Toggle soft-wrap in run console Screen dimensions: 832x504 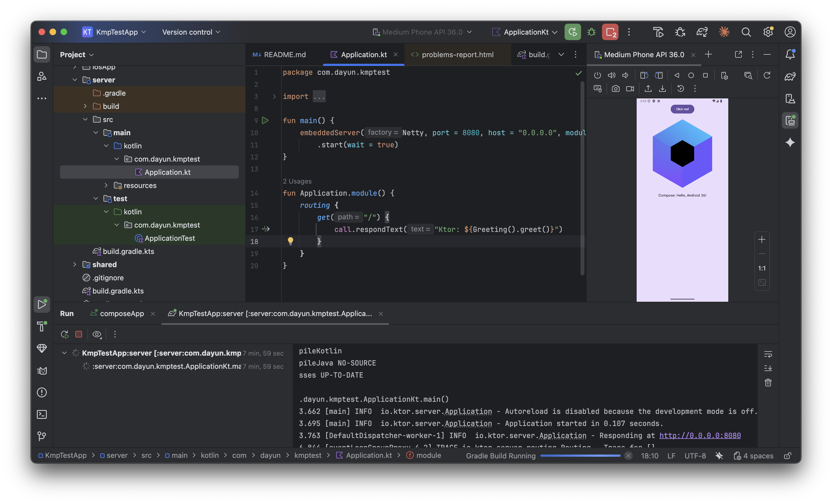coord(768,354)
